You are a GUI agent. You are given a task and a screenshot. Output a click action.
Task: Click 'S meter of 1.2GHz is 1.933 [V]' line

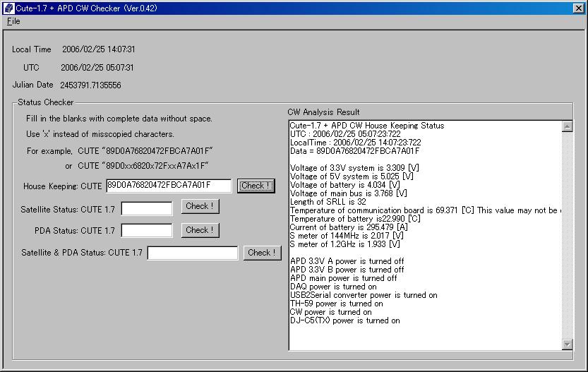point(345,244)
